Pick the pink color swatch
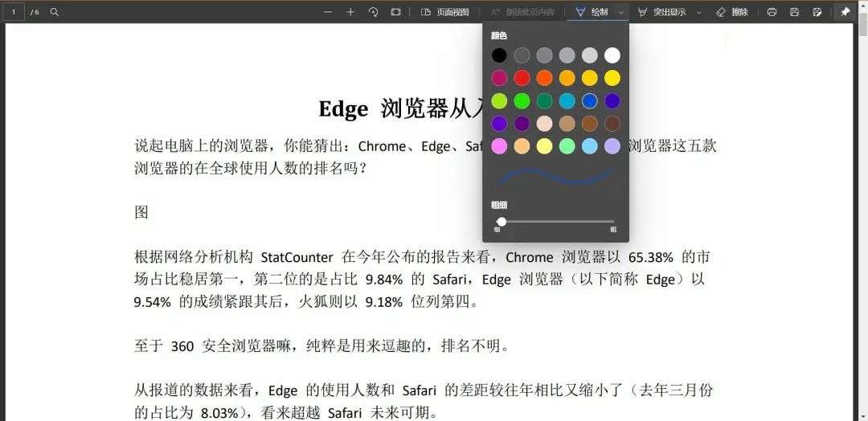 [499, 146]
